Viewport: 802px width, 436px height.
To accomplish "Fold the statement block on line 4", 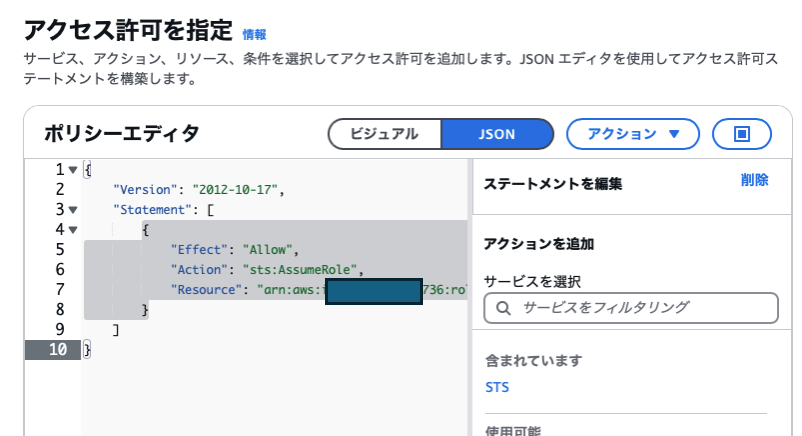I will [74, 230].
